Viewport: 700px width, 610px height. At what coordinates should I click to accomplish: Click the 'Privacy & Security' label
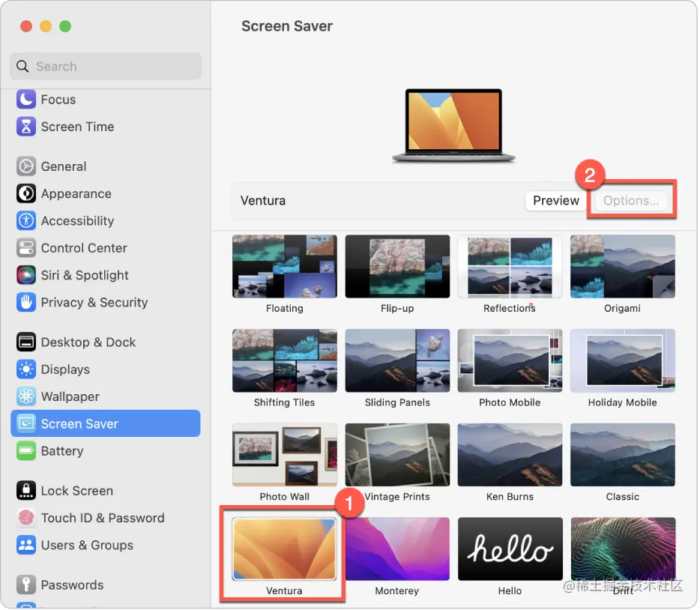[x=94, y=302]
